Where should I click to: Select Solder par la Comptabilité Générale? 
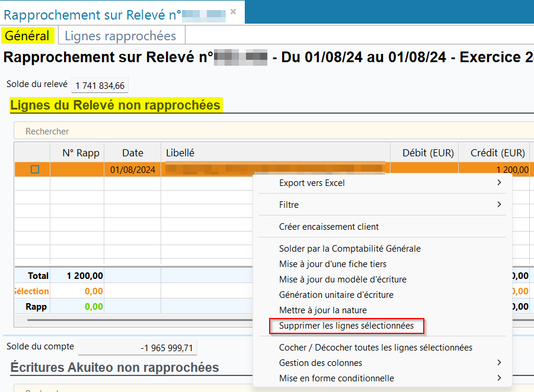pos(350,249)
